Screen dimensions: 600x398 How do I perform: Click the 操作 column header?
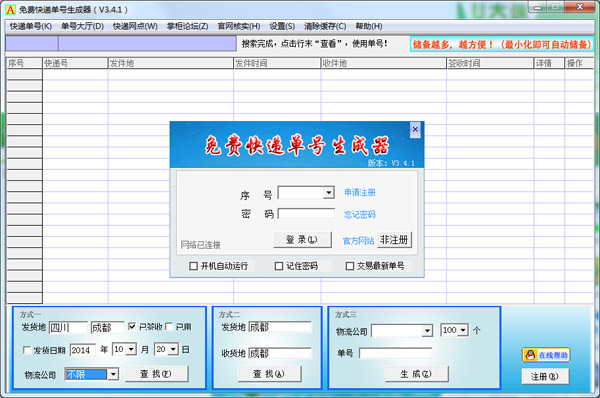579,63
